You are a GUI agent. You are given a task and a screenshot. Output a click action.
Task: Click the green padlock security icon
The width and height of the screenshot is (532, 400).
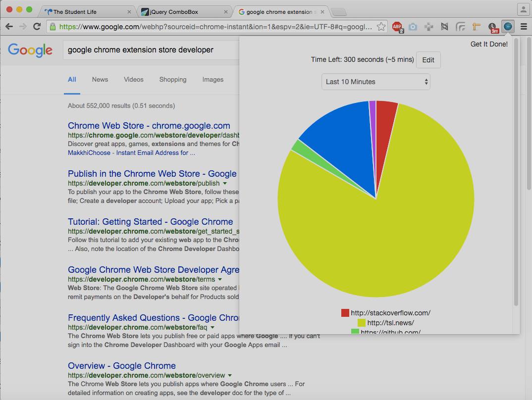(x=53, y=26)
